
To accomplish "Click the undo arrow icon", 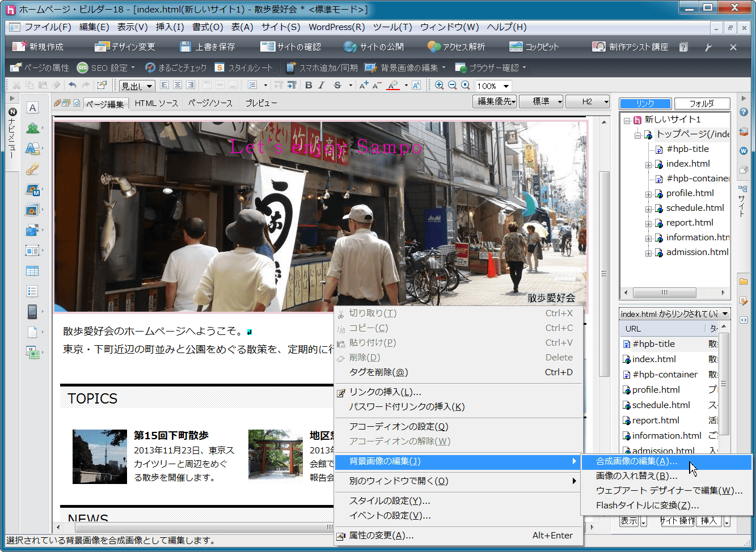I will [73, 85].
